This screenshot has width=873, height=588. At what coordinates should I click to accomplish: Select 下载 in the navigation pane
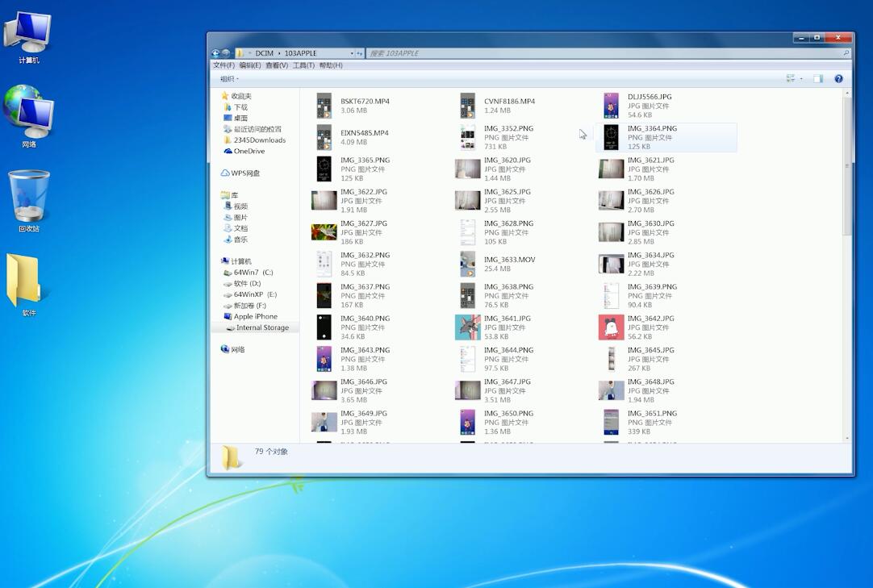[x=236, y=107]
